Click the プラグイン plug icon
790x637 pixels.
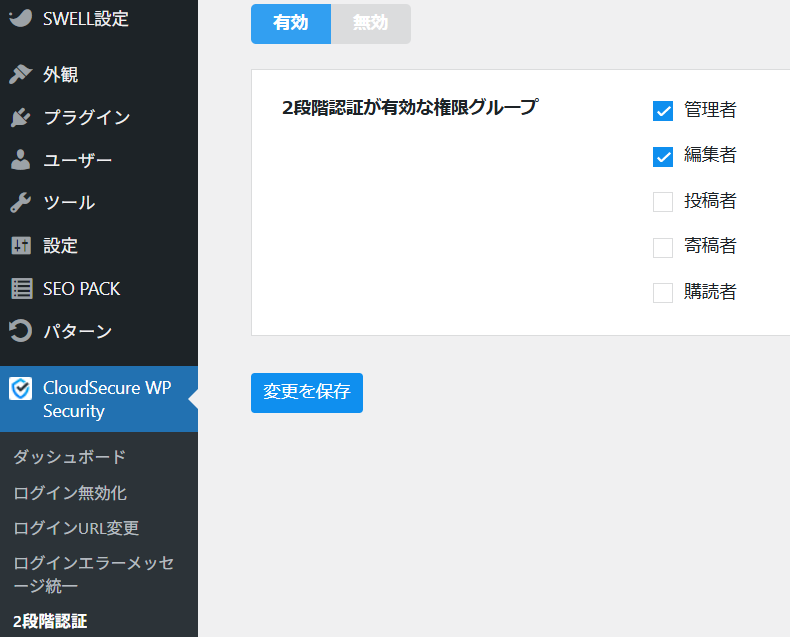tap(20, 118)
